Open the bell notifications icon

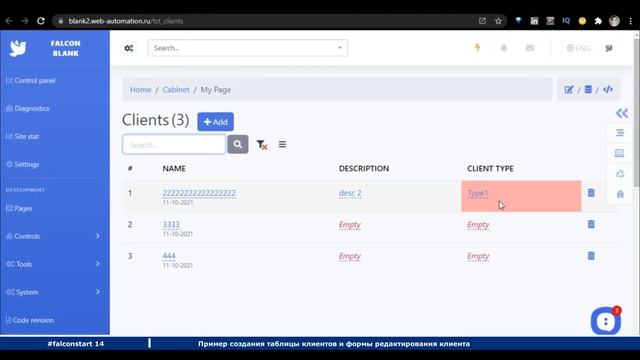(504, 48)
